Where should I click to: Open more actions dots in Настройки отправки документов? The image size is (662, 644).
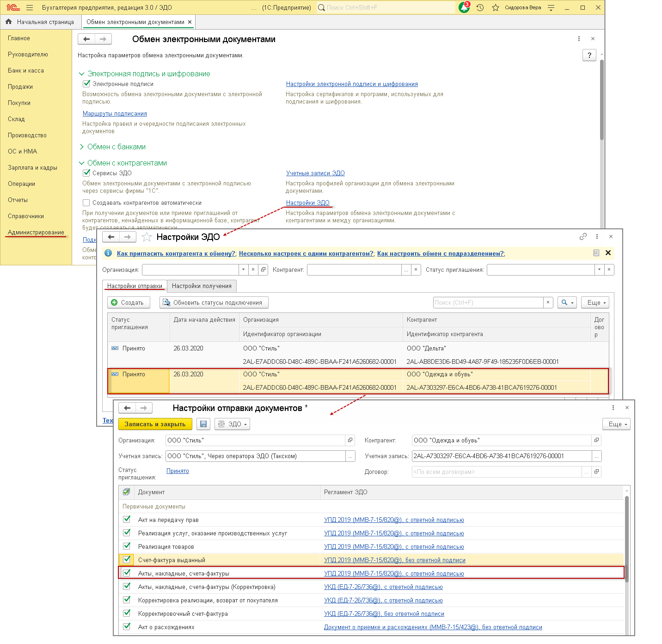coord(613,408)
